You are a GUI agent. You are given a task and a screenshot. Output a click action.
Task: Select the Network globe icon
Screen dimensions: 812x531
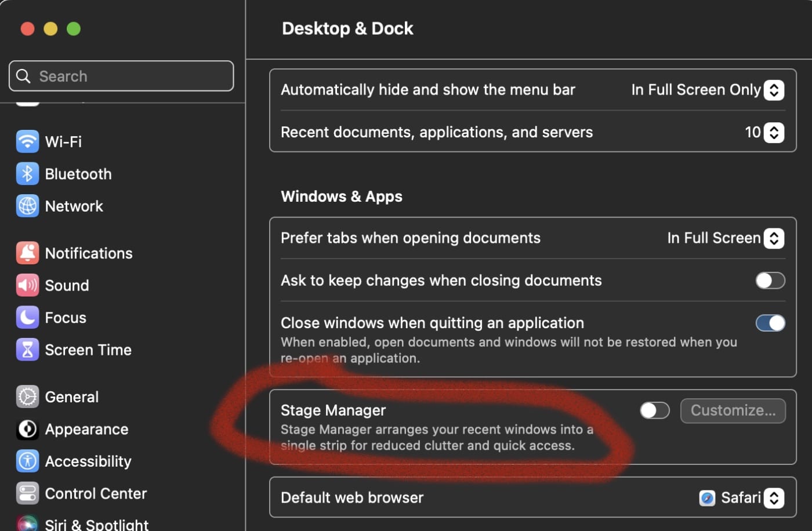(27, 206)
